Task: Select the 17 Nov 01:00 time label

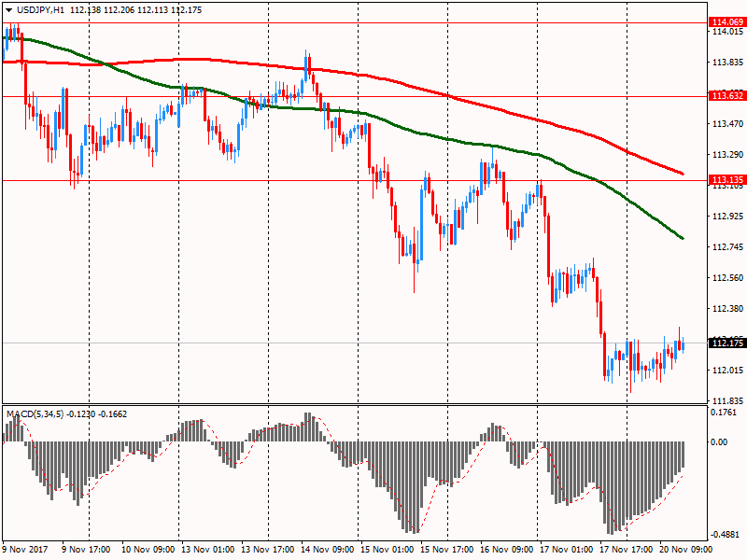Action: [x=567, y=550]
